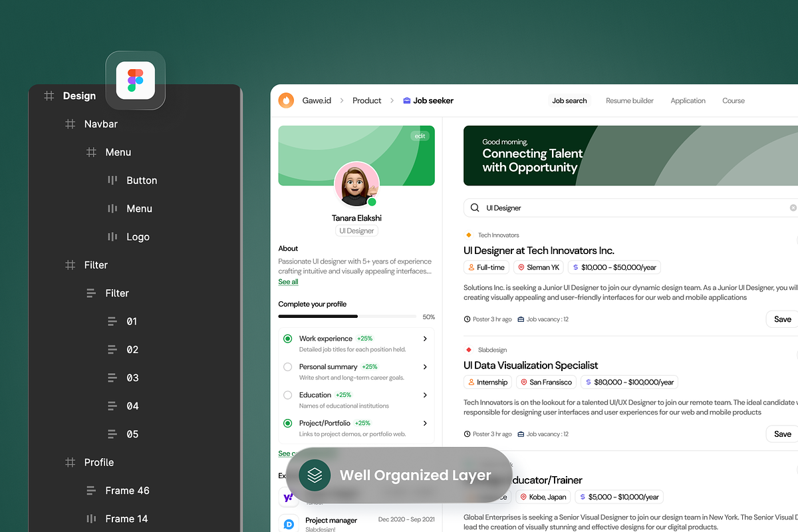Click the profile completion progress bar
Image resolution: width=798 pixels, height=532 pixels.
click(x=347, y=317)
